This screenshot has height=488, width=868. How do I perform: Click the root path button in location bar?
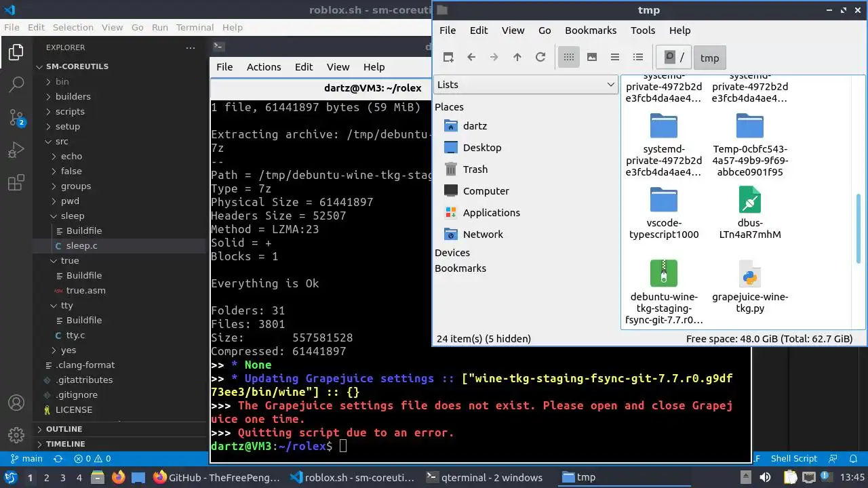[674, 58]
